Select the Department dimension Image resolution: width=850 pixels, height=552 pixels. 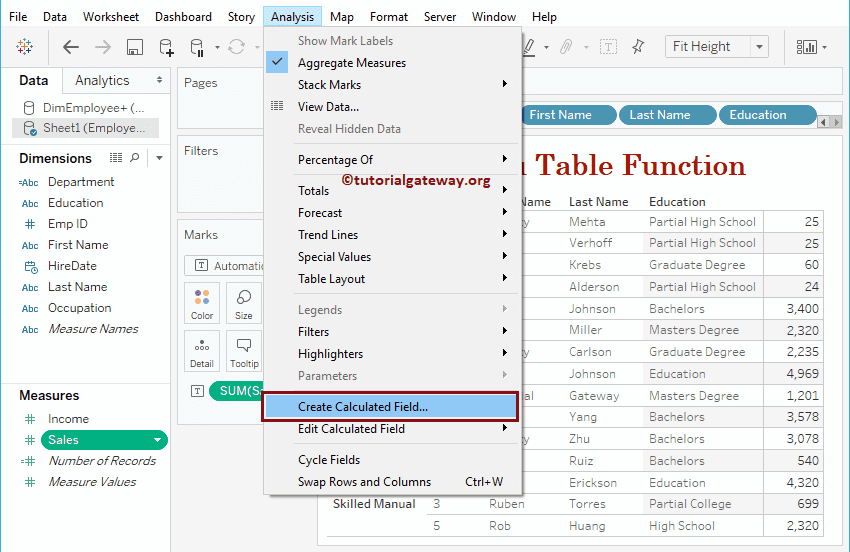[x=81, y=182]
